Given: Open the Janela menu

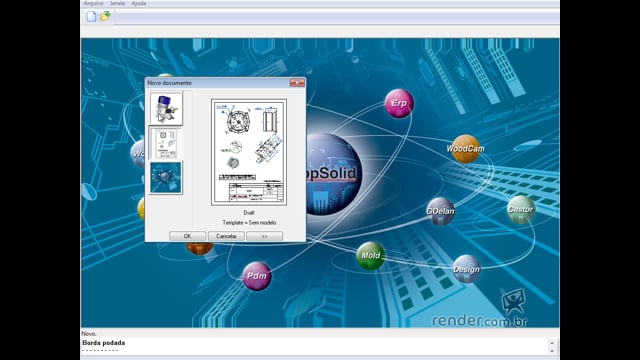Looking at the screenshot, I should point(117,3).
